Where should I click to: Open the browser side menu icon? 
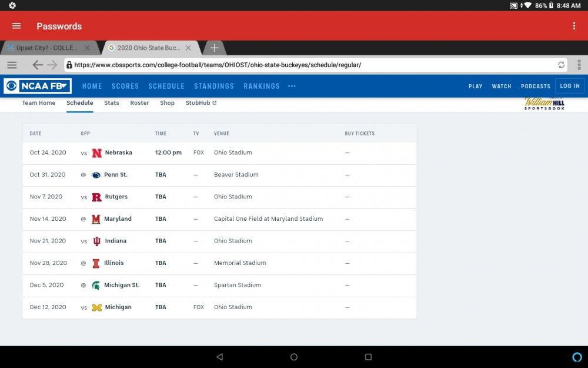[x=12, y=65]
